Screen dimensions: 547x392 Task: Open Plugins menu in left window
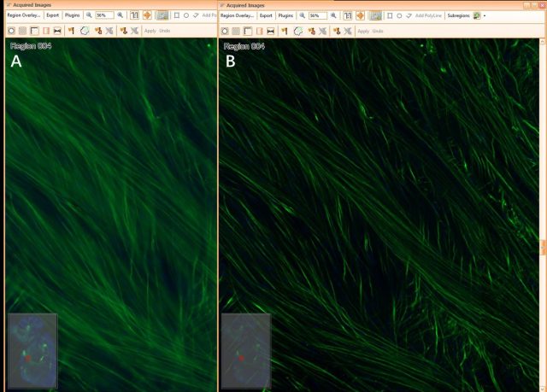72,15
